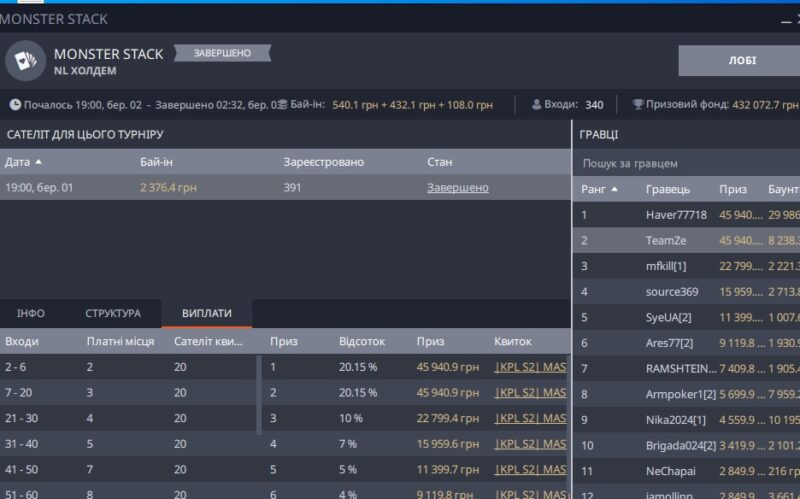The height and width of the screenshot is (499, 800).
Task: Open KPL S2 ticket link for prize 5
Action: tap(530, 469)
